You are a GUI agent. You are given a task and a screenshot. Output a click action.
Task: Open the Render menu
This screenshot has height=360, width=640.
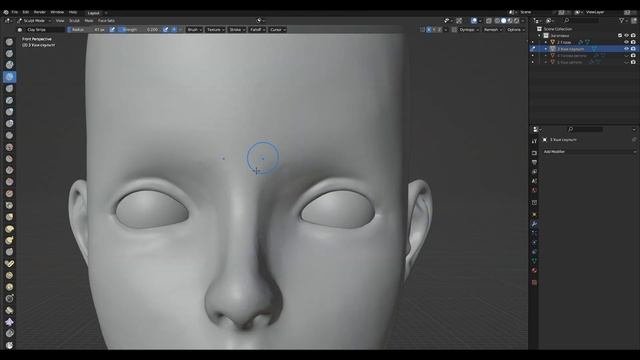[x=40, y=12]
